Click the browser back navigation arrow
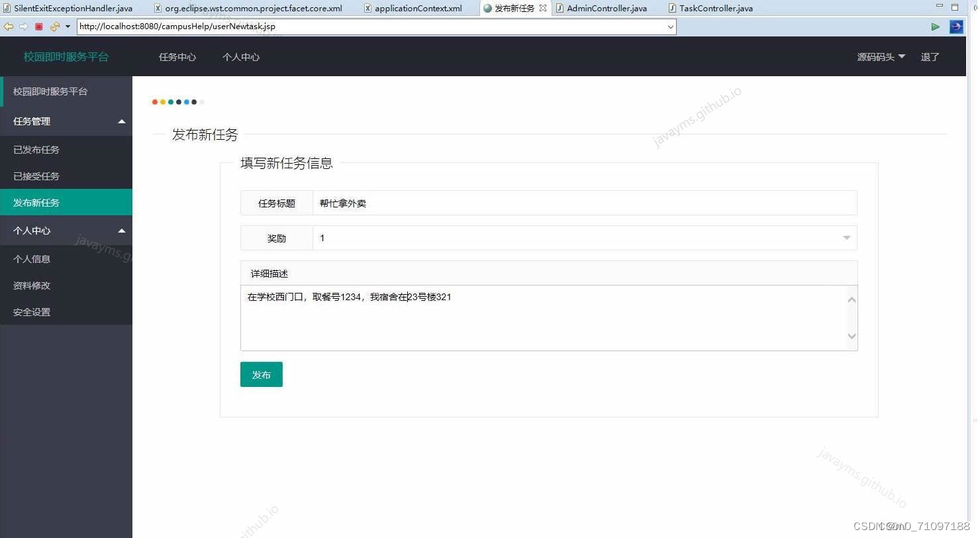 pos(8,27)
